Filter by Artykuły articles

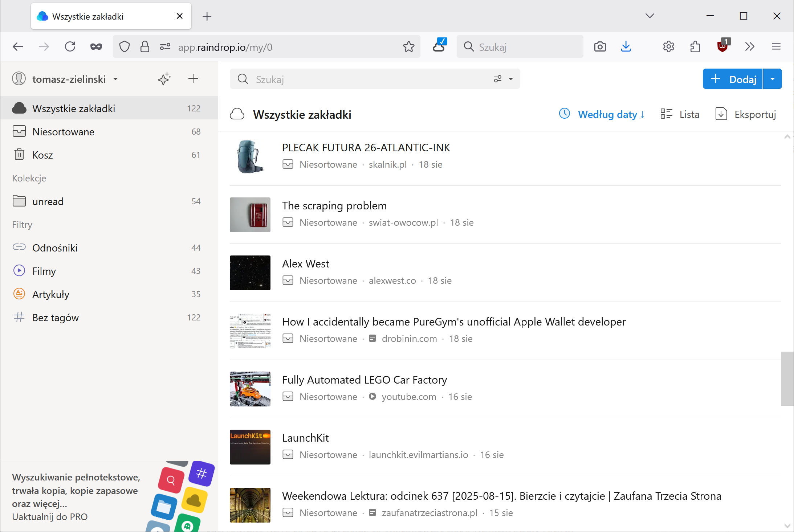click(x=109, y=294)
